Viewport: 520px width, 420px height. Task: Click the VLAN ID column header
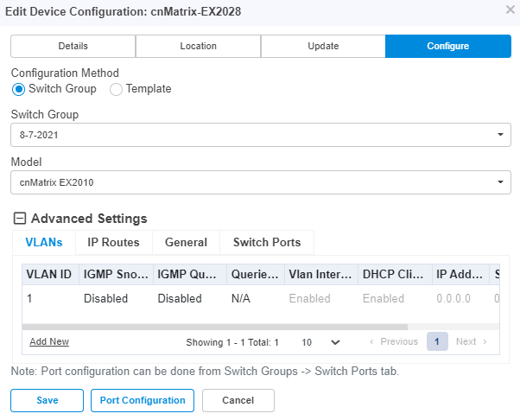pos(50,274)
